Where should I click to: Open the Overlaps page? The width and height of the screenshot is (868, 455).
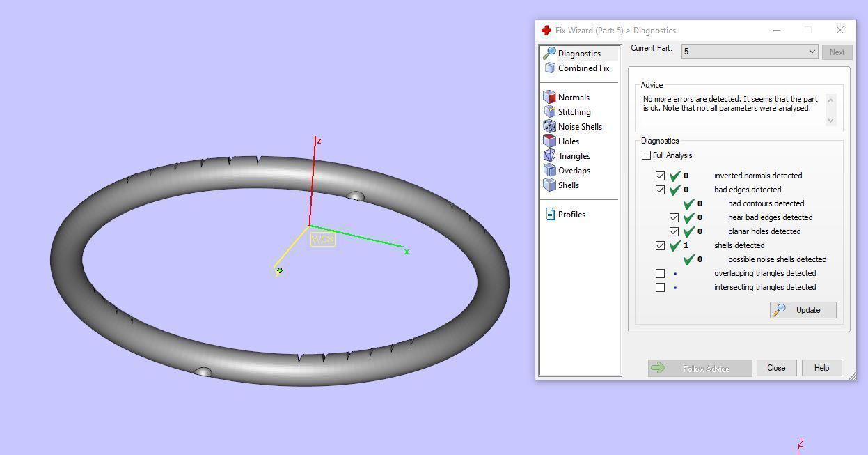pos(574,170)
